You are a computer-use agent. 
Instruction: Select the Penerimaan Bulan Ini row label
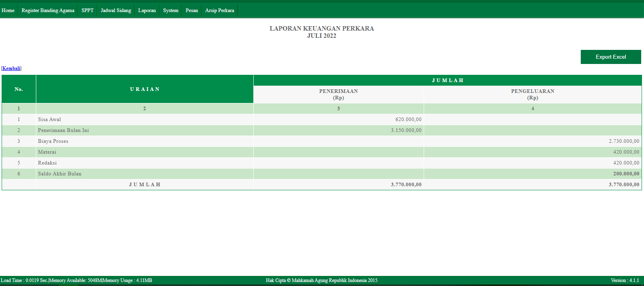point(63,130)
